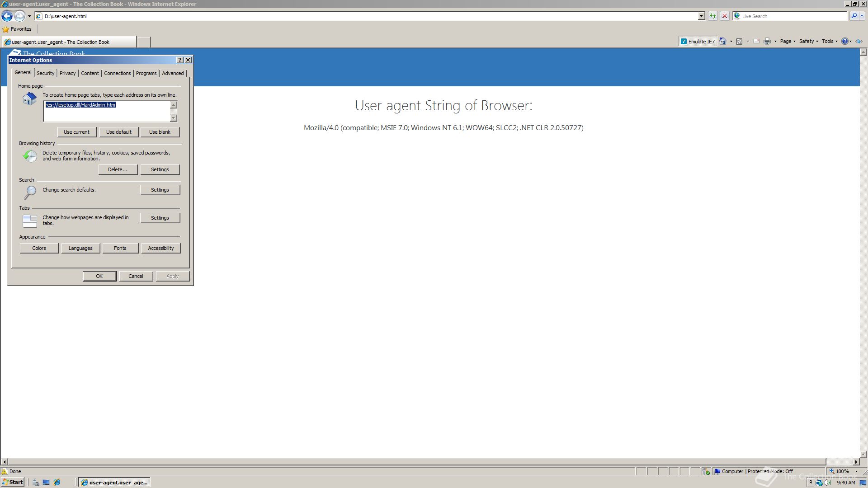Click into the Live Search box

793,16
